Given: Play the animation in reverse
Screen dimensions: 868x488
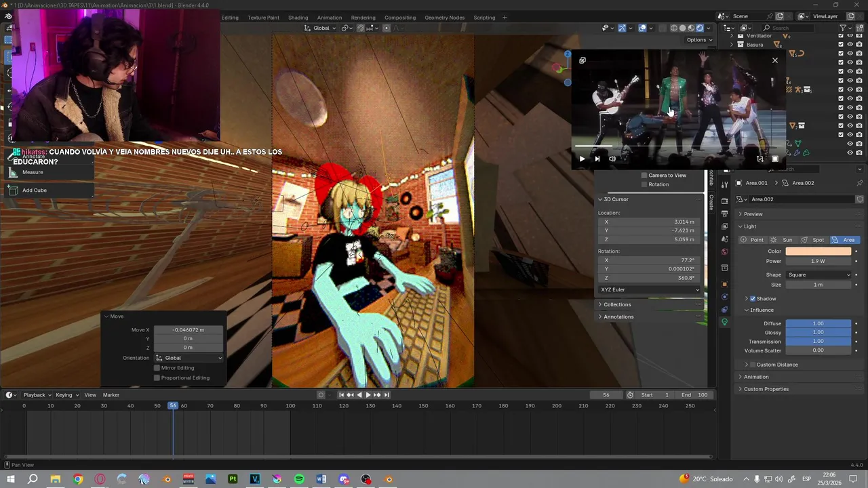Looking at the screenshot, I should (359, 395).
